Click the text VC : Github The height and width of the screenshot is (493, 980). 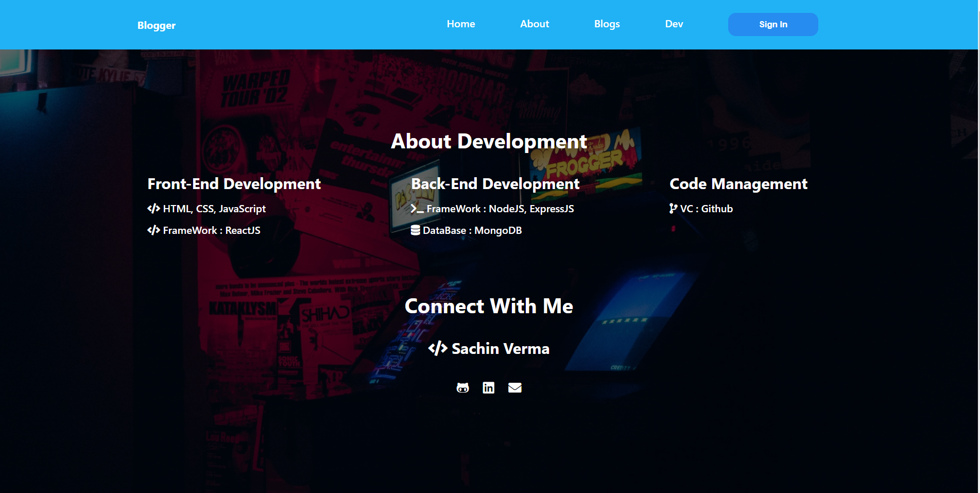(707, 209)
